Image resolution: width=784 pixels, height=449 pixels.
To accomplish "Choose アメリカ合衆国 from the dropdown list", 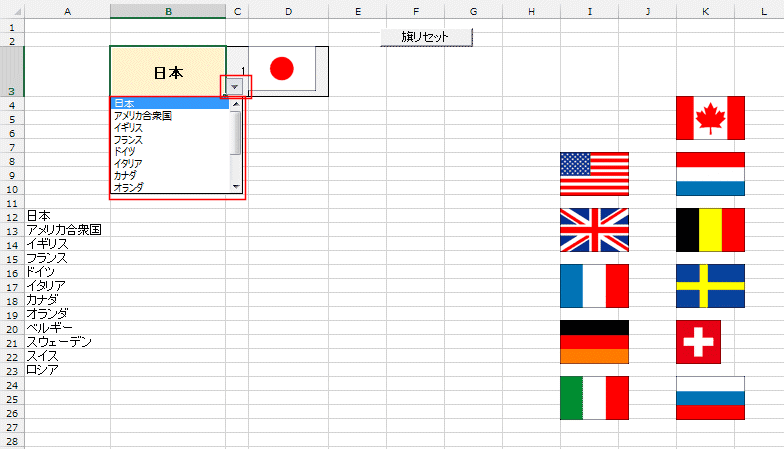I will (170, 116).
